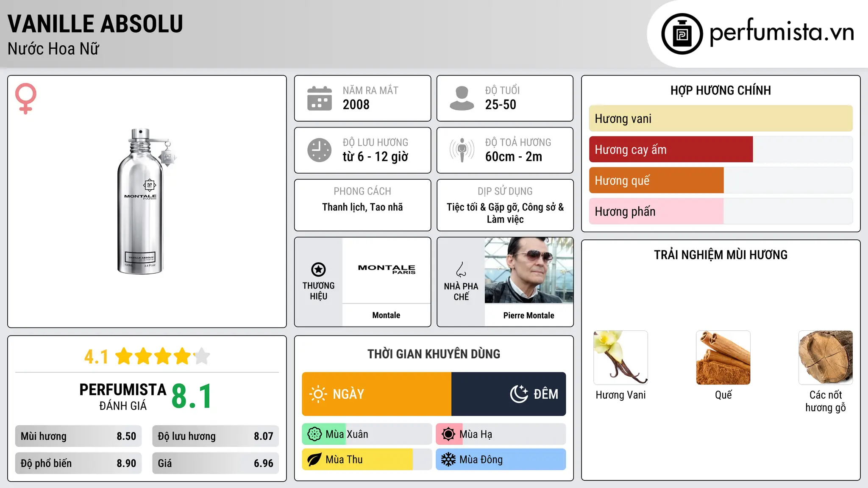Click the Montale brand name link
The image size is (868, 488).
point(386,315)
